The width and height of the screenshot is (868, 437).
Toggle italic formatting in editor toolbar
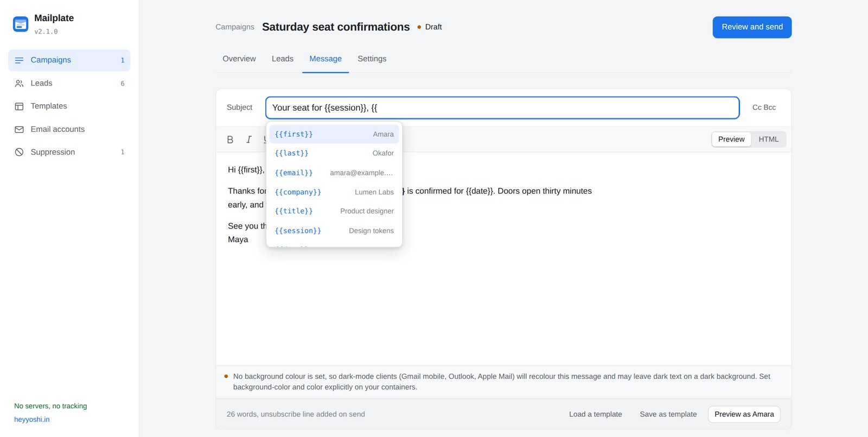pos(249,140)
